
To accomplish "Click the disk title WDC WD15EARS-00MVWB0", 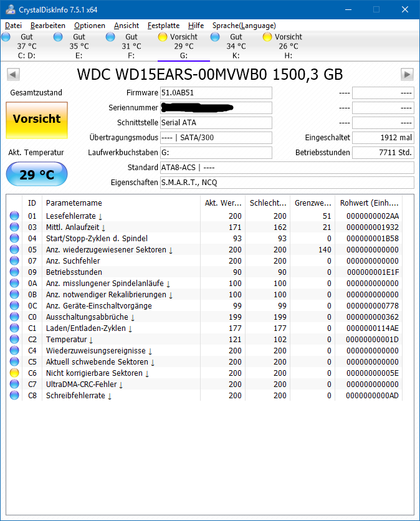I will [x=210, y=74].
